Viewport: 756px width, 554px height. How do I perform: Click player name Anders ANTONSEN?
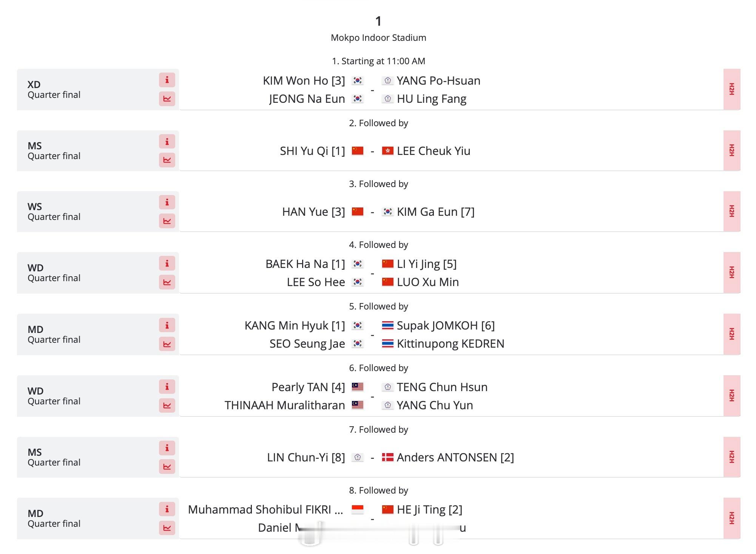click(447, 457)
